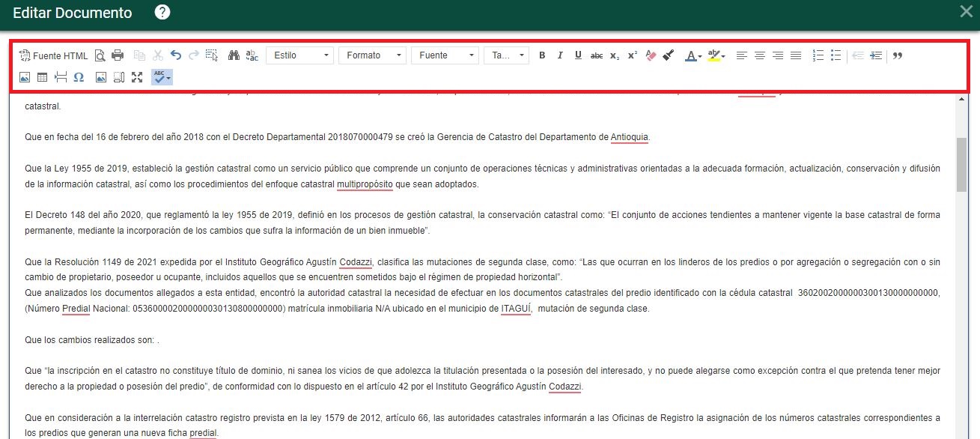Undo the last change with the undo arrow
The width and height of the screenshot is (980, 439).
(x=176, y=55)
